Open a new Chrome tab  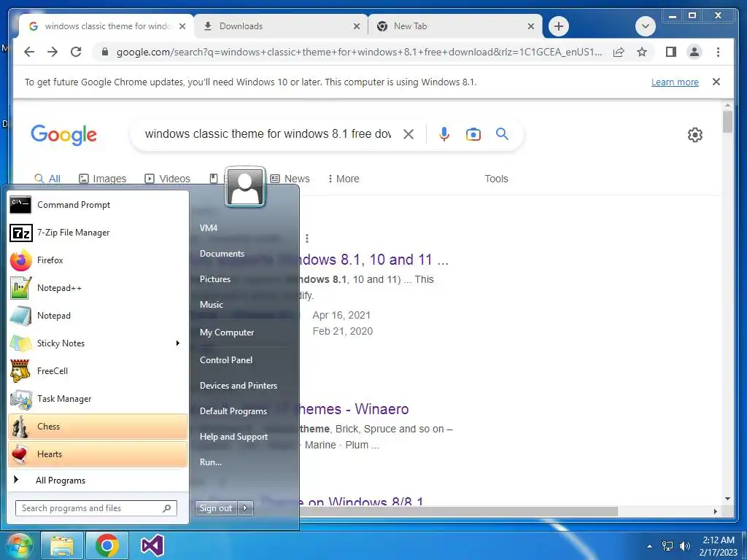point(559,26)
